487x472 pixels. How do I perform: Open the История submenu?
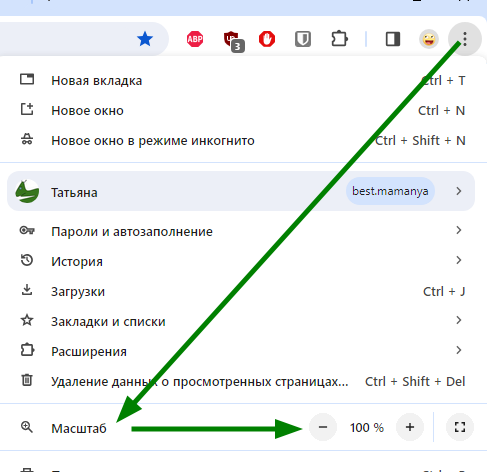pos(243,261)
